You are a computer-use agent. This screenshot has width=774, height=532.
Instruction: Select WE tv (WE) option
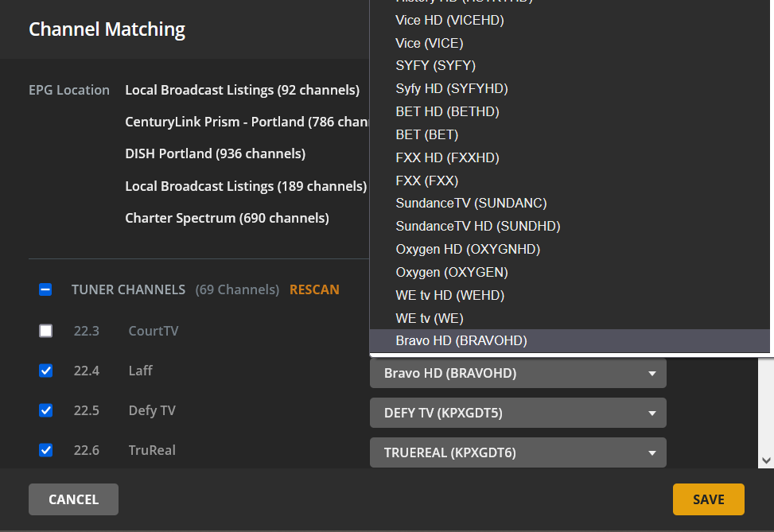coord(430,318)
